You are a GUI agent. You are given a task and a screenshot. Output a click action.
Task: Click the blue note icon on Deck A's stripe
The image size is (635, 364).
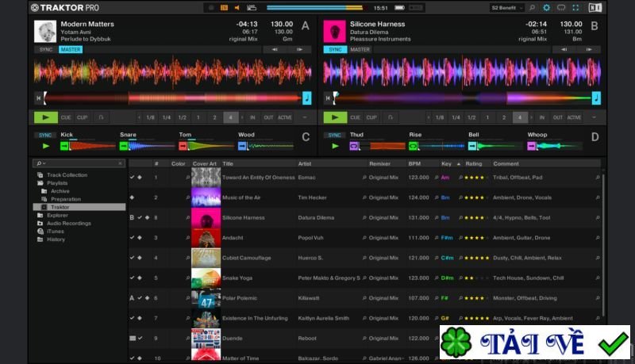(x=307, y=98)
